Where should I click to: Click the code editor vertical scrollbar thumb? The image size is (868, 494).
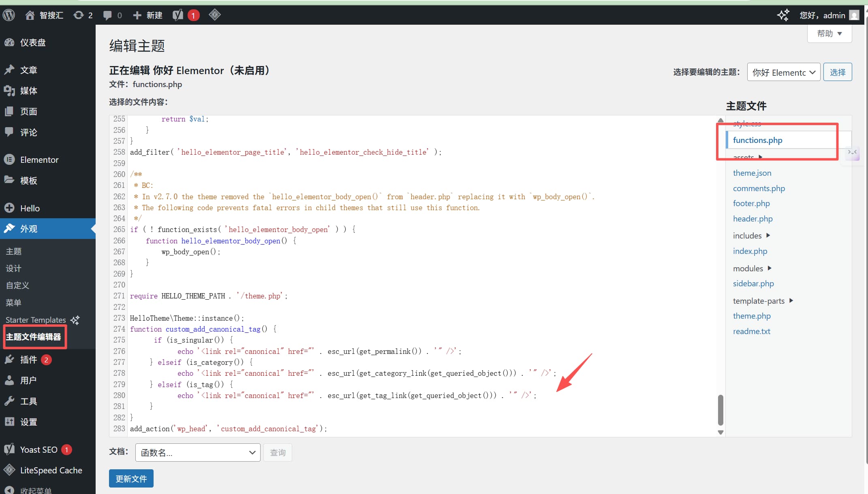[720, 410]
